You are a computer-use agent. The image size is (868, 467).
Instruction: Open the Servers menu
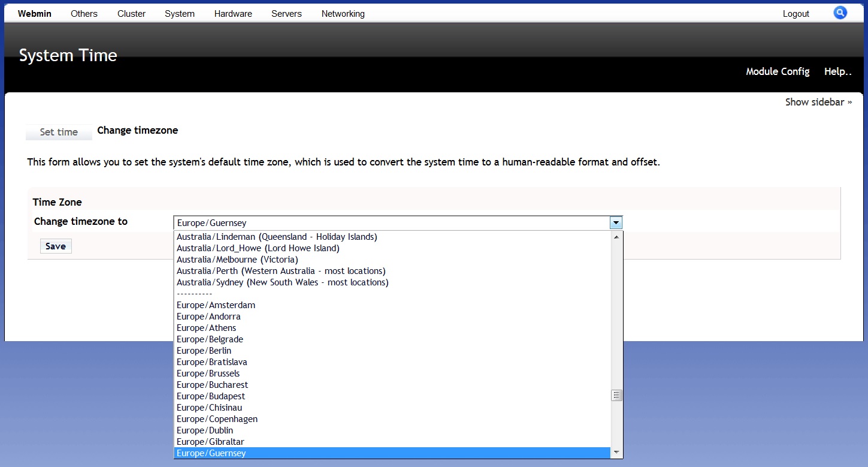point(286,14)
